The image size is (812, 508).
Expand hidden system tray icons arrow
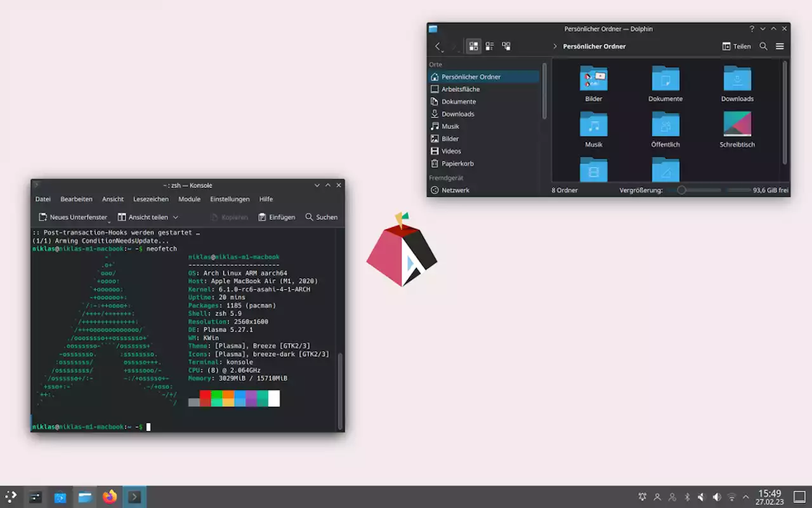[x=745, y=497]
